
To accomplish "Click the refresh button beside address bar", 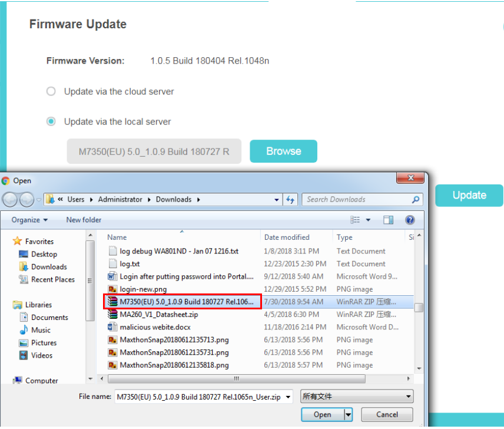I will 290,200.
